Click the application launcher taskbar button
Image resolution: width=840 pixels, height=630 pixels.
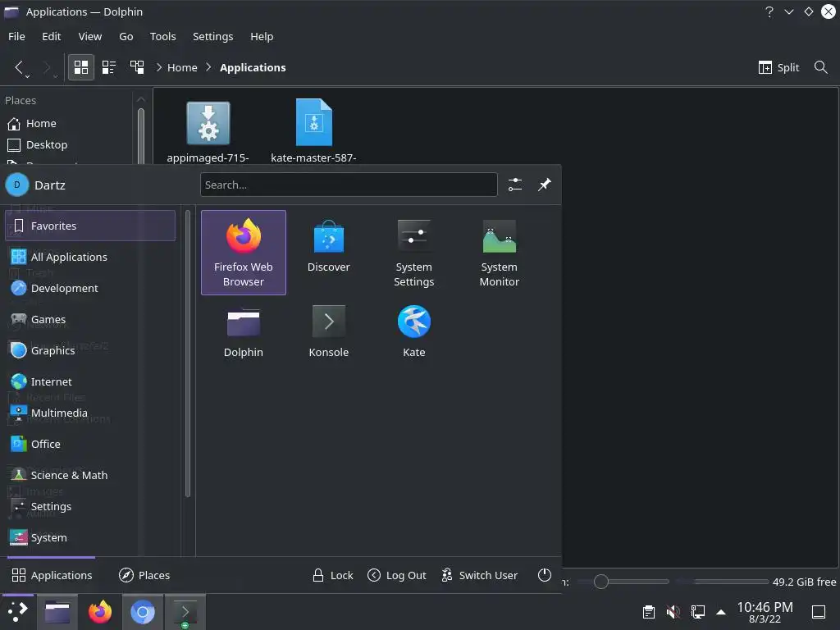click(17, 611)
